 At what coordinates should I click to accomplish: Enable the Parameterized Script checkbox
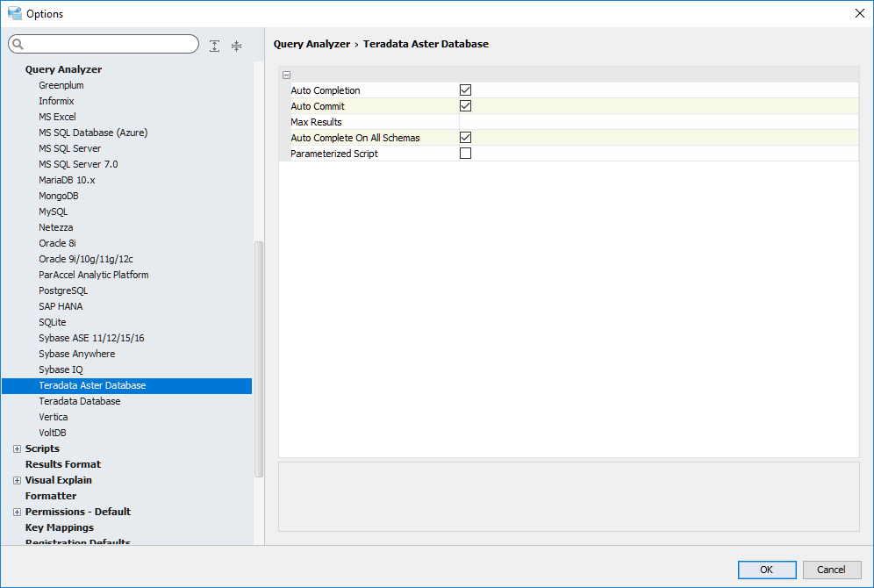pos(466,154)
